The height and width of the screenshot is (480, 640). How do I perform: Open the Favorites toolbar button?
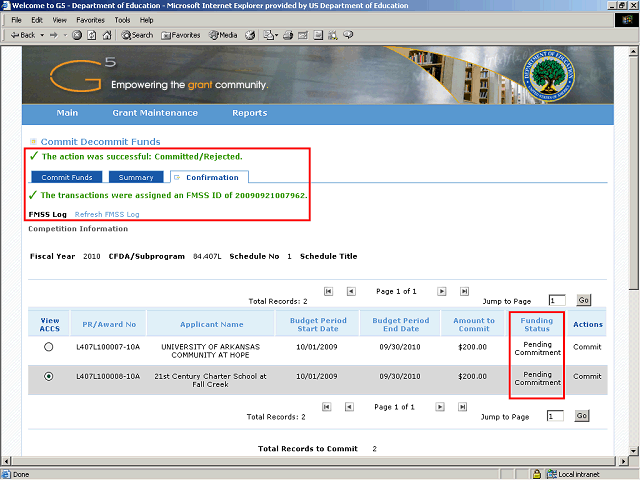tap(180, 35)
